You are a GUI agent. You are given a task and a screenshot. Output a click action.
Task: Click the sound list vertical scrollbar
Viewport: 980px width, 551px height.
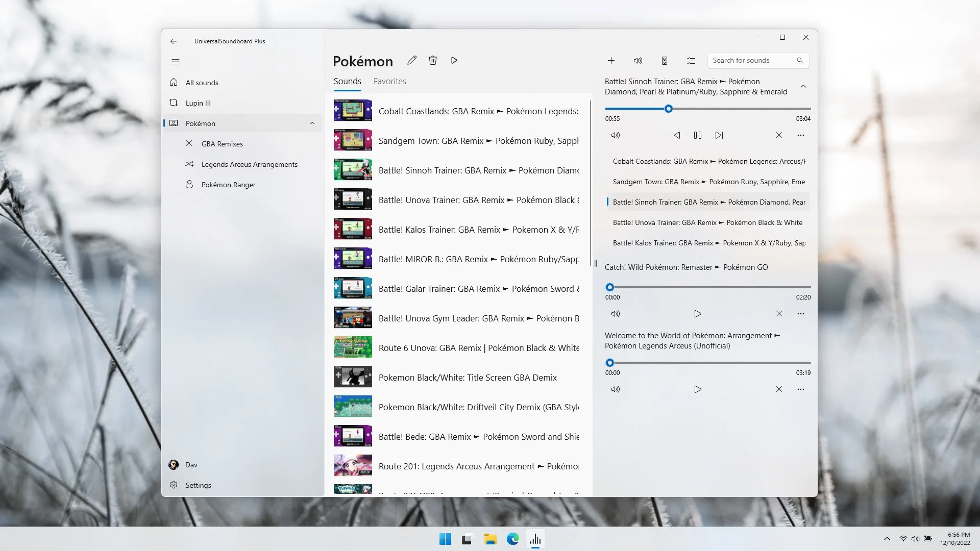click(590, 184)
